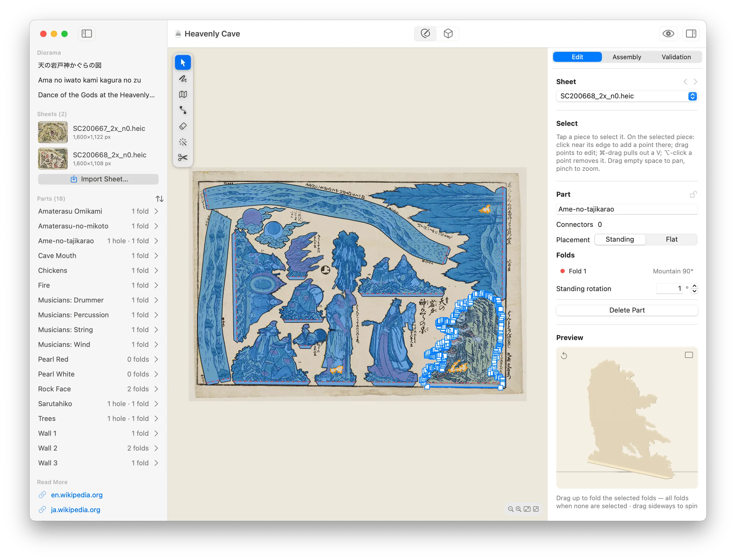Screen dimensions: 736x560
Task: Click the Standing rotation value field
Action: point(669,289)
